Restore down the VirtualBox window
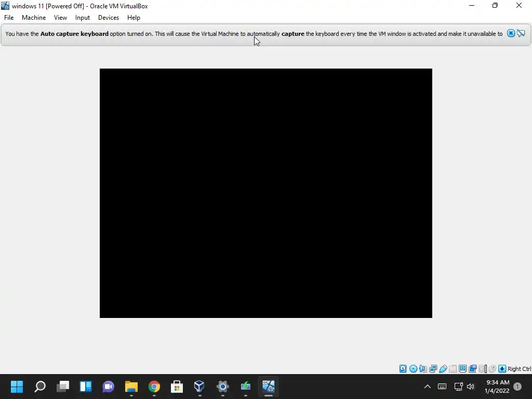 [x=495, y=6]
